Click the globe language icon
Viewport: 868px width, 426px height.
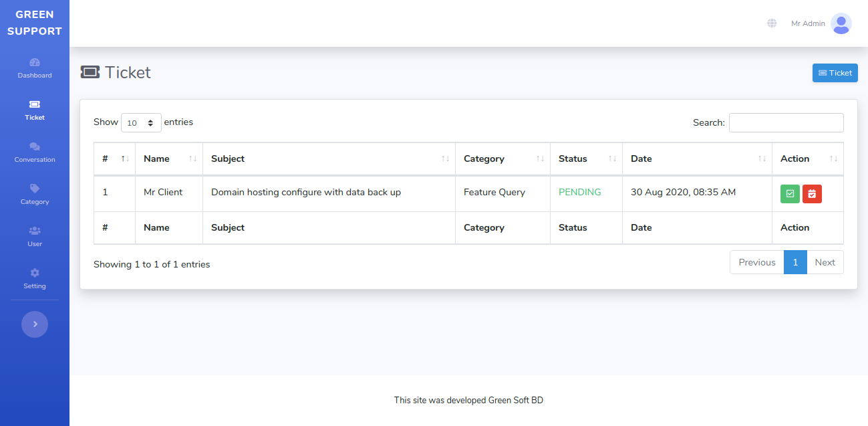tap(772, 23)
